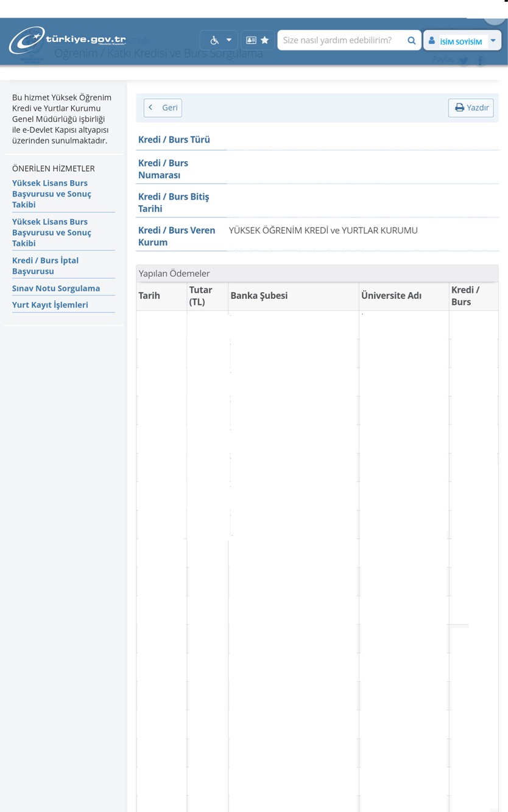Open the accessibility wheelchair menu
The width and height of the screenshot is (508, 812).
tap(219, 40)
